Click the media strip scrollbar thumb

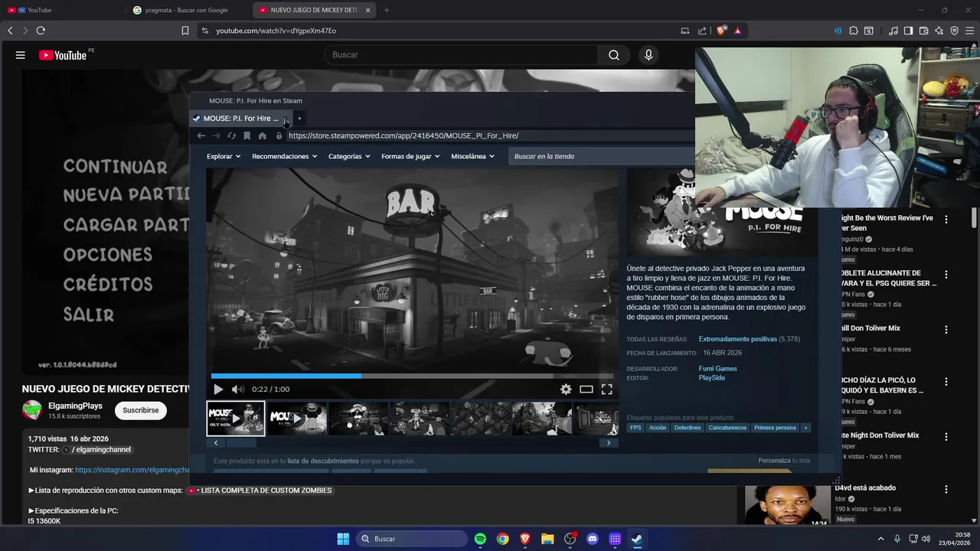click(240, 442)
